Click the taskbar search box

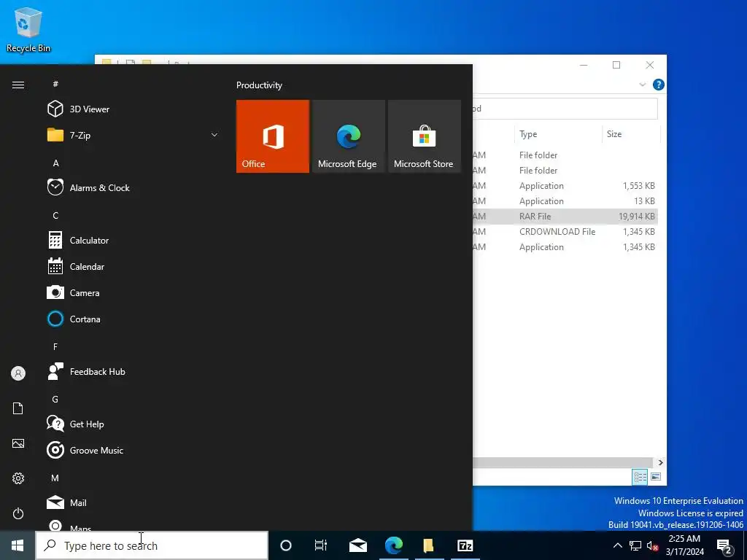(x=152, y=545)
